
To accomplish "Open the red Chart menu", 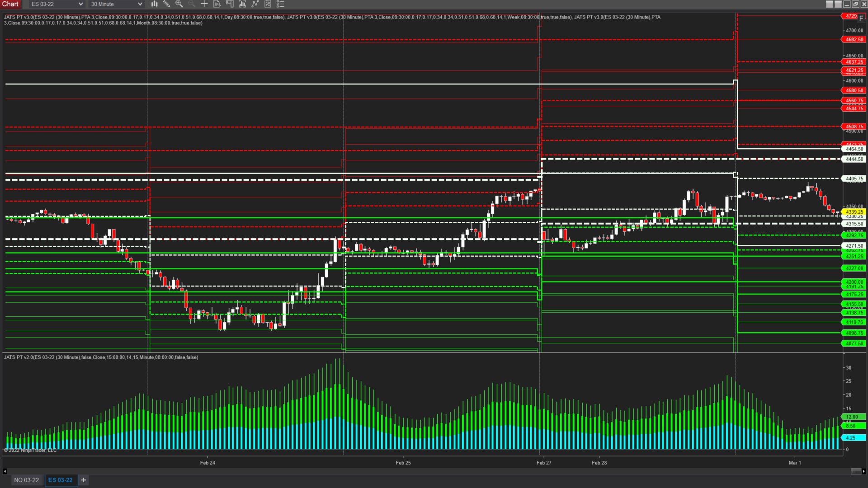I will [x=11, y=4].
